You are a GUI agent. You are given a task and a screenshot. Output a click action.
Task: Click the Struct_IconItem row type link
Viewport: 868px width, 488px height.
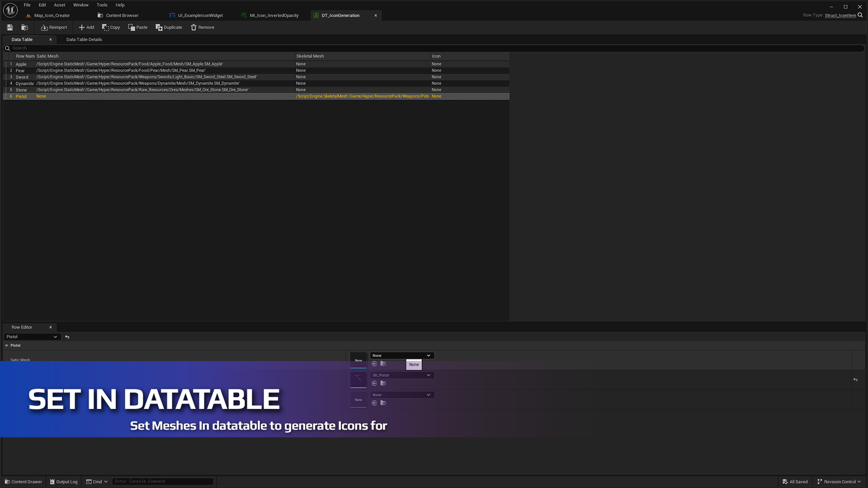(x=840, y=15)
